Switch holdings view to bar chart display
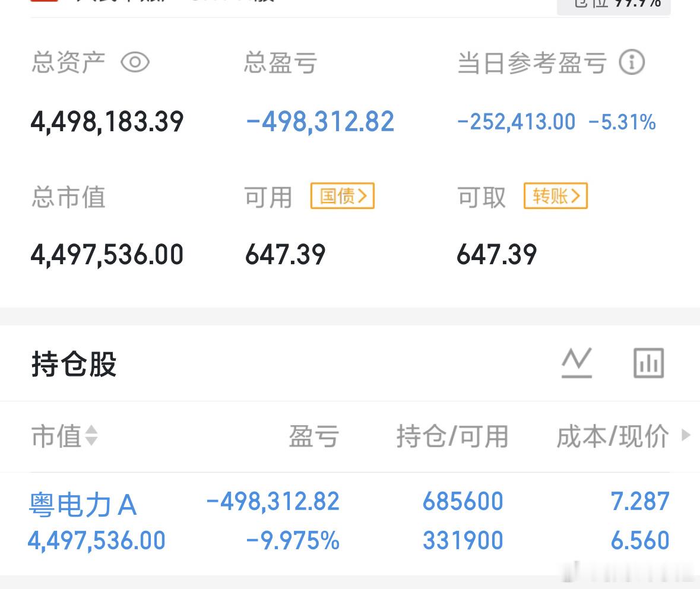Screen dimensions: 700x589 tap(648, 363)
